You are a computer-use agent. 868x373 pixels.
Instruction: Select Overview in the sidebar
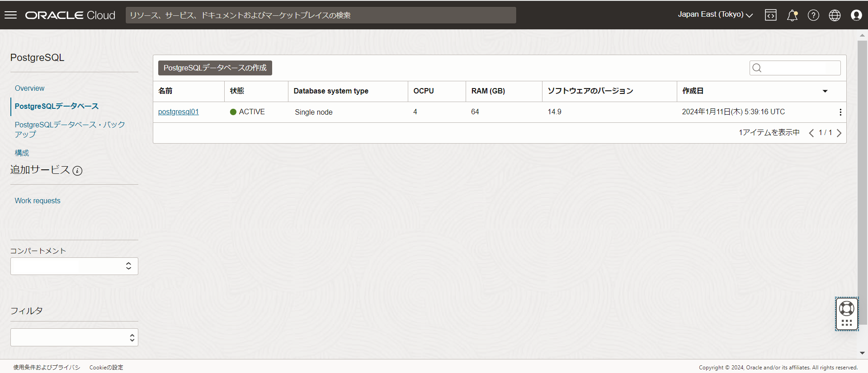click(x=29, y=88)
